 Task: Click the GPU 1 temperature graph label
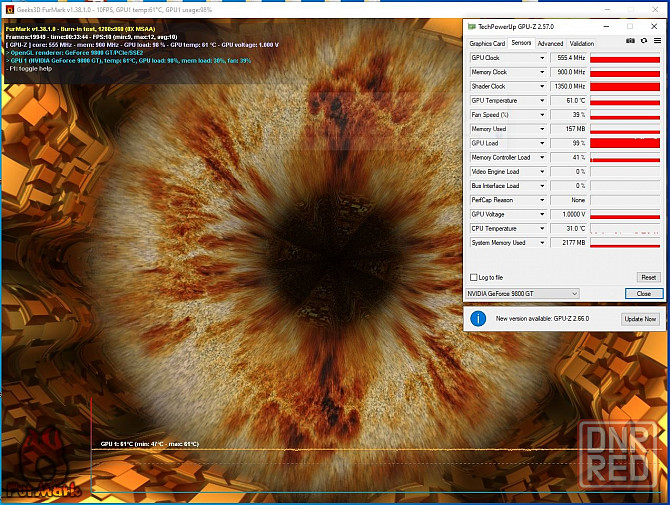150,444
